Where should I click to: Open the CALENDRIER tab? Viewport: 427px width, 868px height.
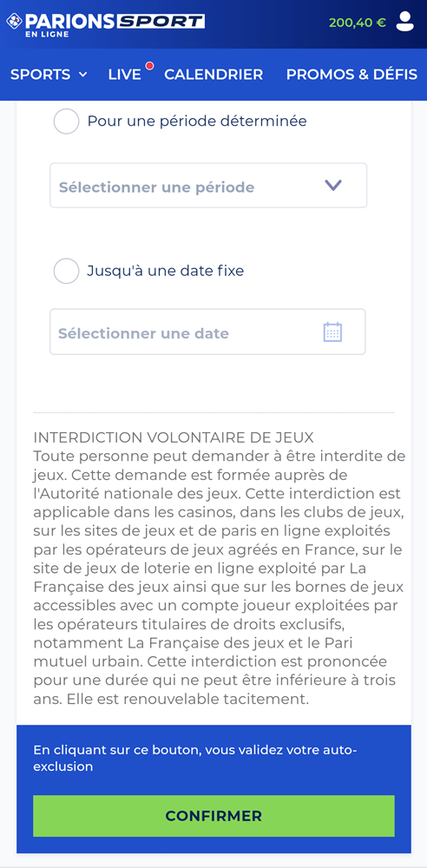pos(213,74)
